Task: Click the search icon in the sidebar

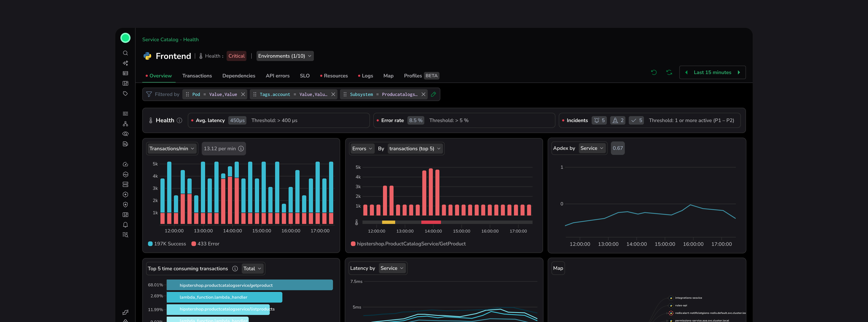Action: [125, 53]
